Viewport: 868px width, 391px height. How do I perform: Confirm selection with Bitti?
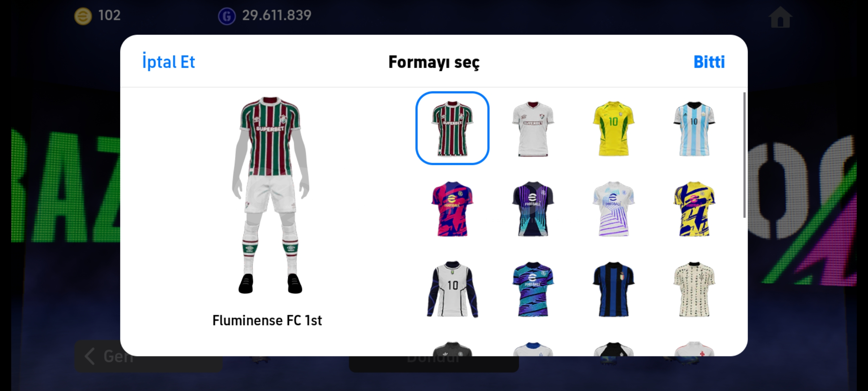[709, 62]
